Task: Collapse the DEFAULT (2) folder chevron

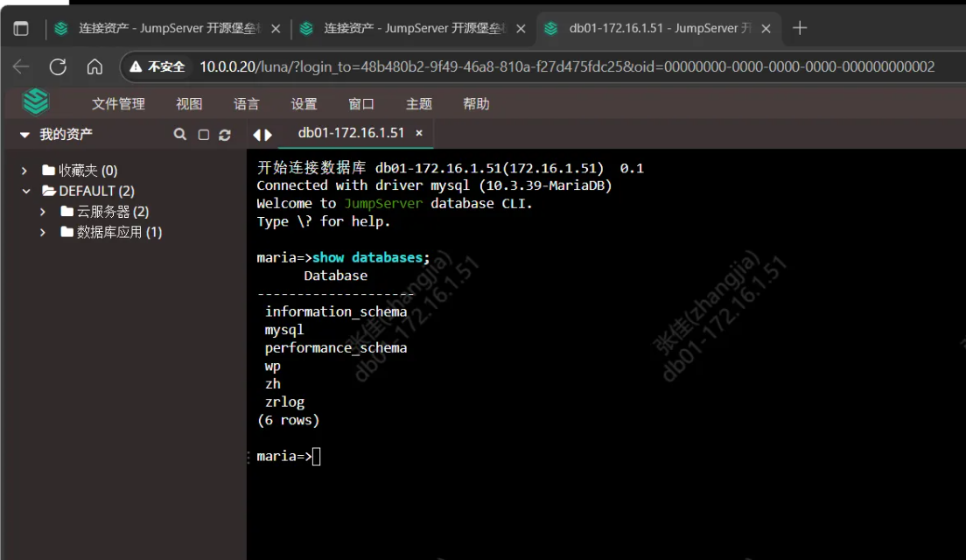Action: click(26, 191)
